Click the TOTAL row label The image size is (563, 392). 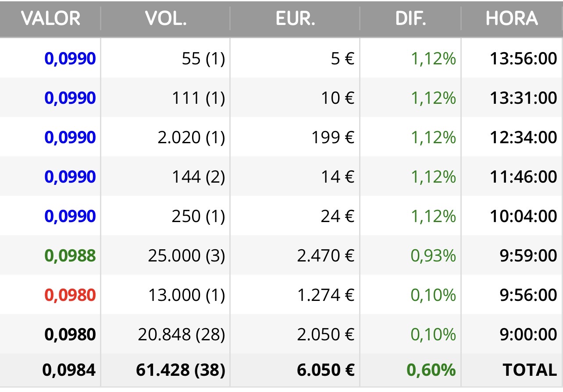pyautogui.click(x=530, y=370)
